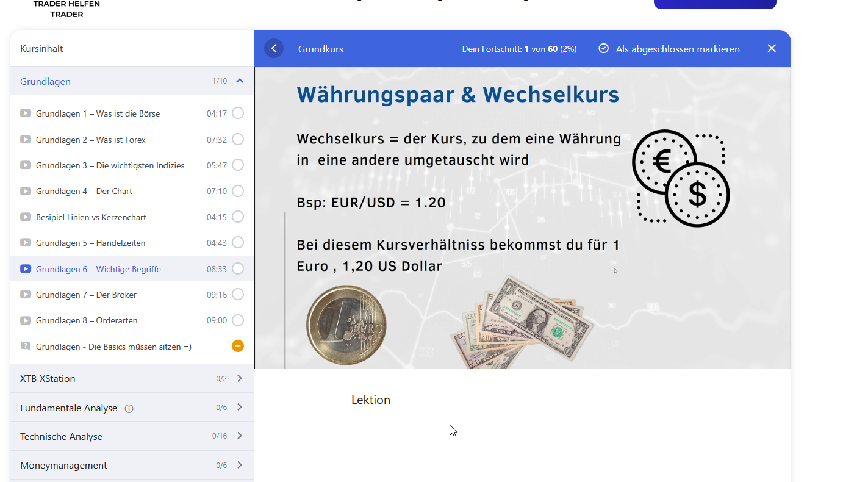
Task: Expand the XTB XStation section
Action: 240,378
